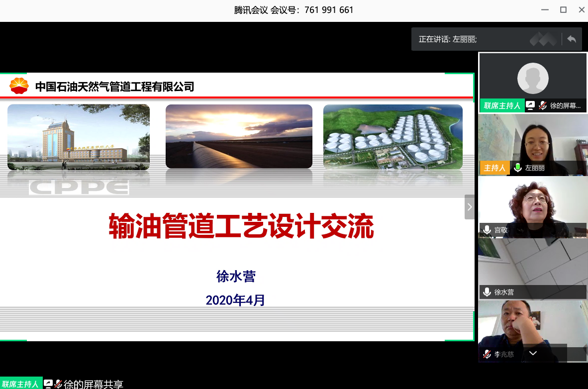Click the microphone icon on 宫敬's video tile
The width and height of the screenshot is (588, 389).
[486, 230]
